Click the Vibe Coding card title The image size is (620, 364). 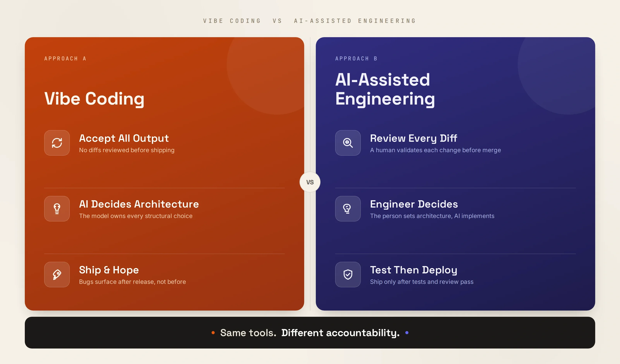[x=94, y=99]
